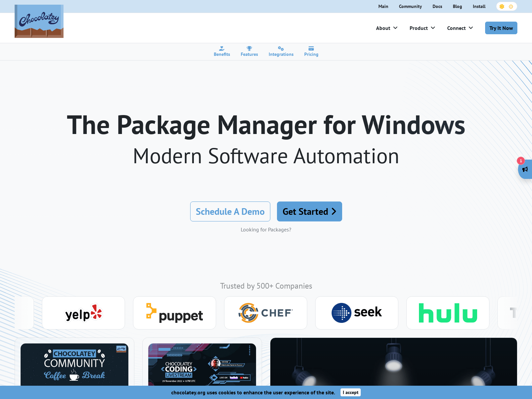Expand the About dropdown menu
The height and width of the screenshot is (399, 532).
(x=387, y=28)
